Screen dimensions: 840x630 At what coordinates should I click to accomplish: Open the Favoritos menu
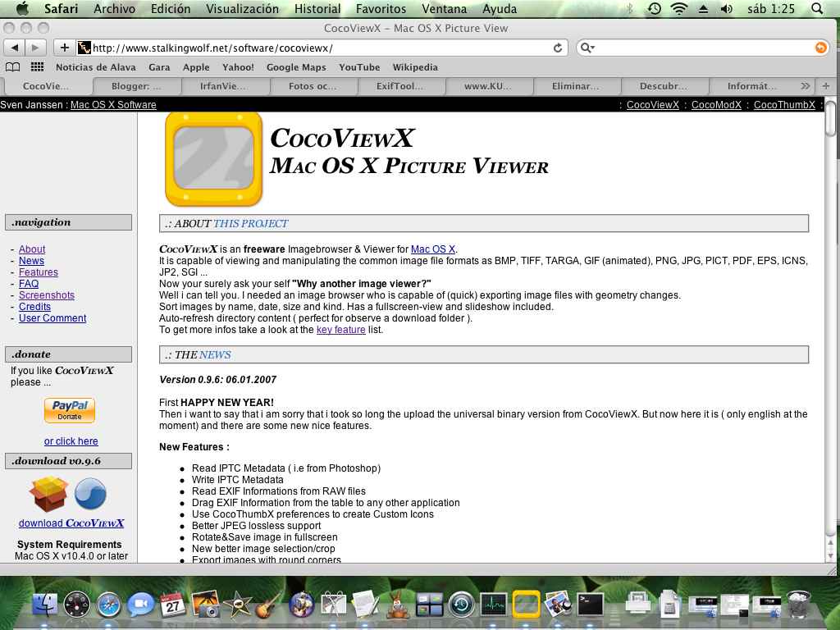point(381,8)
